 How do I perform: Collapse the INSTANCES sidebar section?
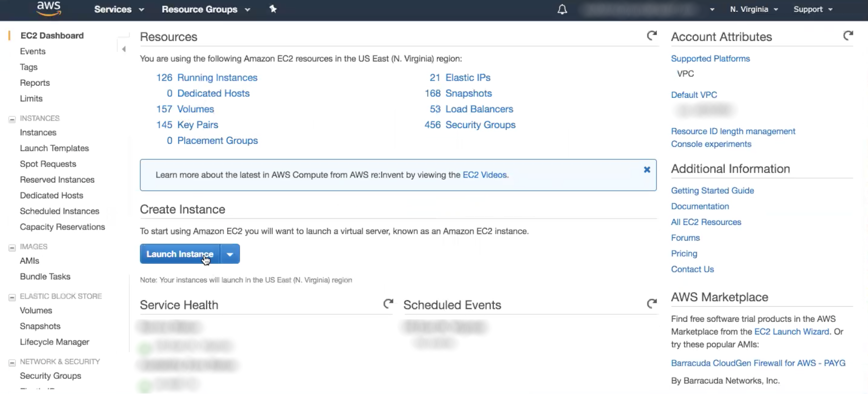(12, 120)
